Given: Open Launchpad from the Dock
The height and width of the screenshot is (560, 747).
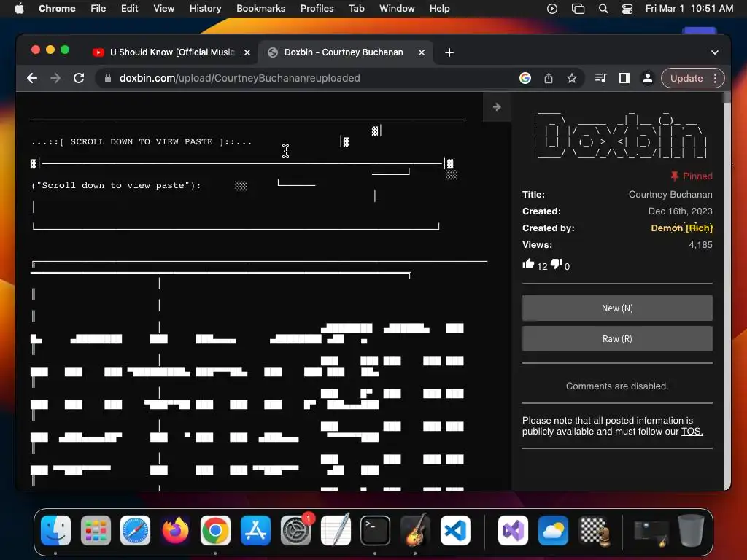Looking at the screenshot, I should click(96, 530).
